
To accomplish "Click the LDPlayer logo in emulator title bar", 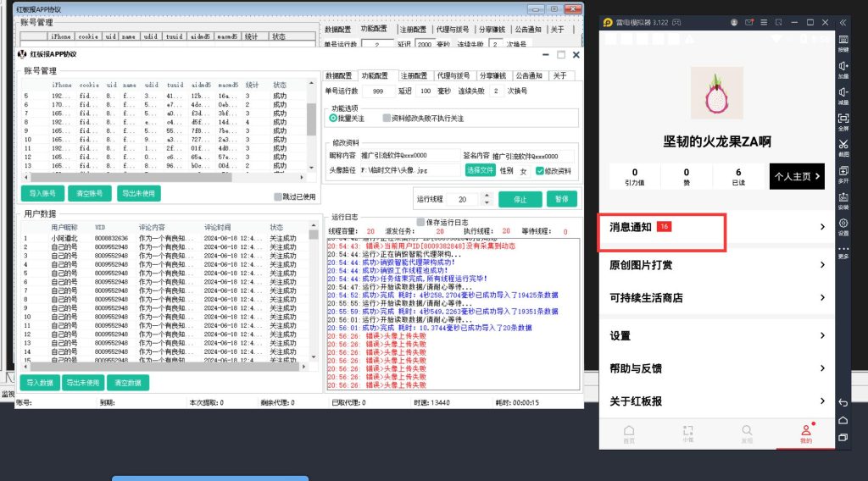I will 608,23.
